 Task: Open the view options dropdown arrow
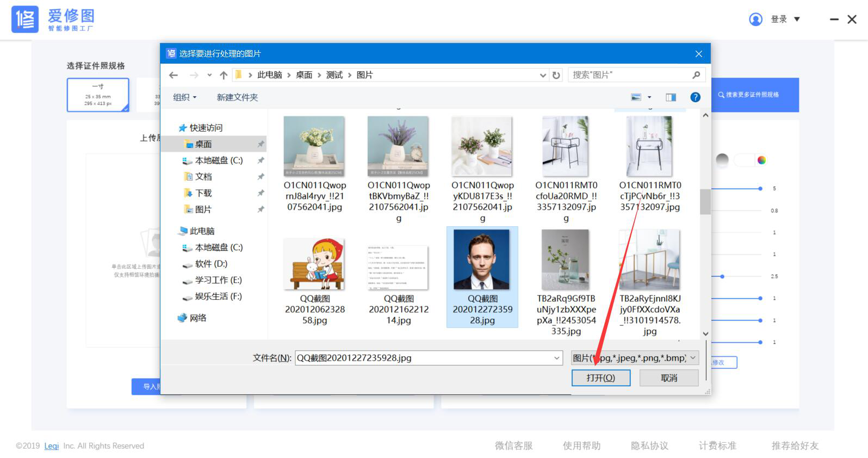click(649, 97)
